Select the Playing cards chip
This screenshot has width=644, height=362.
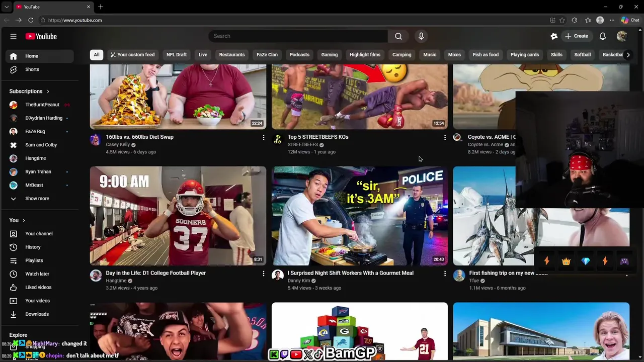click(525, 55)
